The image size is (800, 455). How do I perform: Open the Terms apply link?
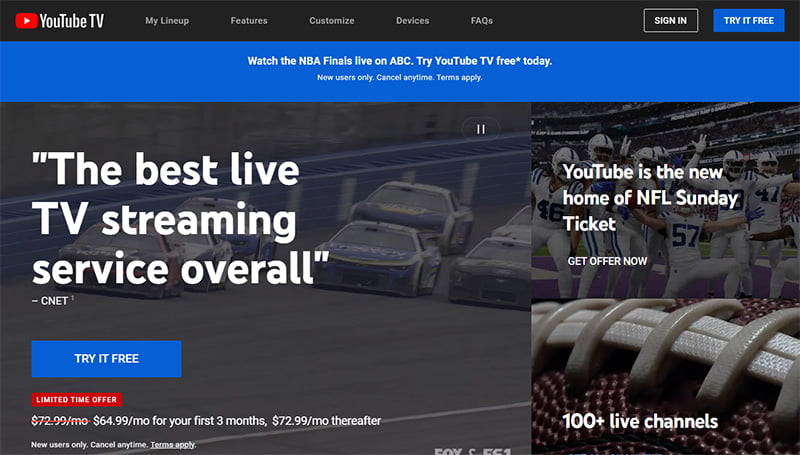172,445
